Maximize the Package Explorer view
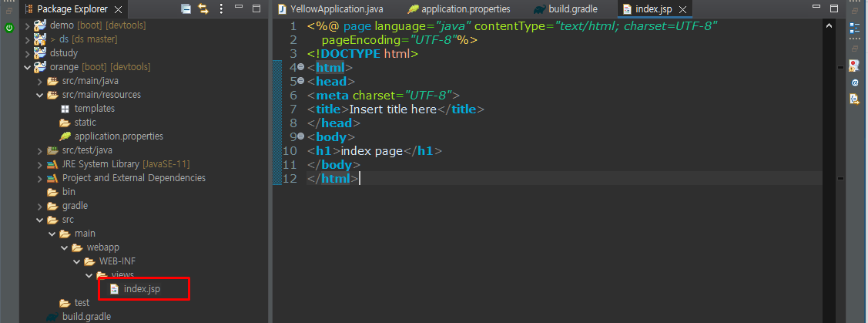 [x=256, y=8]
